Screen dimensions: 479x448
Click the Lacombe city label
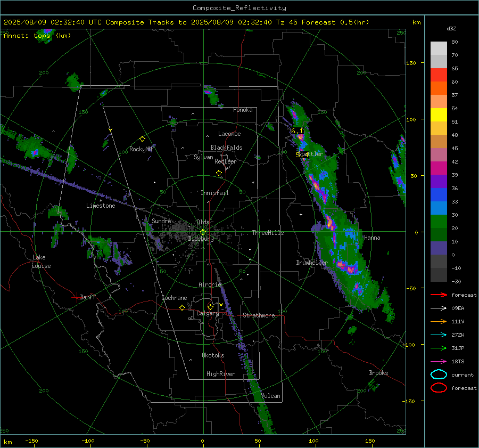pyautogui.click(x=229, y=134)
